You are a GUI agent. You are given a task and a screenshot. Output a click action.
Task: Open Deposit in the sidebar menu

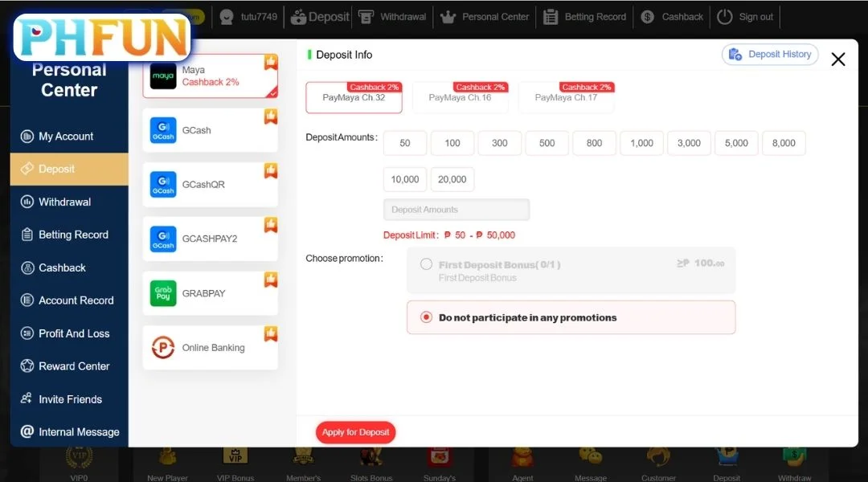69,169
